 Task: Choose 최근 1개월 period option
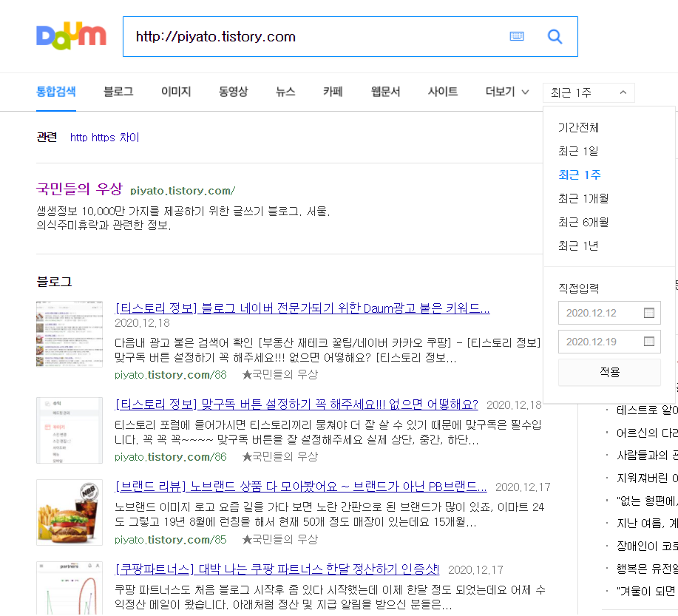[583, 199]
